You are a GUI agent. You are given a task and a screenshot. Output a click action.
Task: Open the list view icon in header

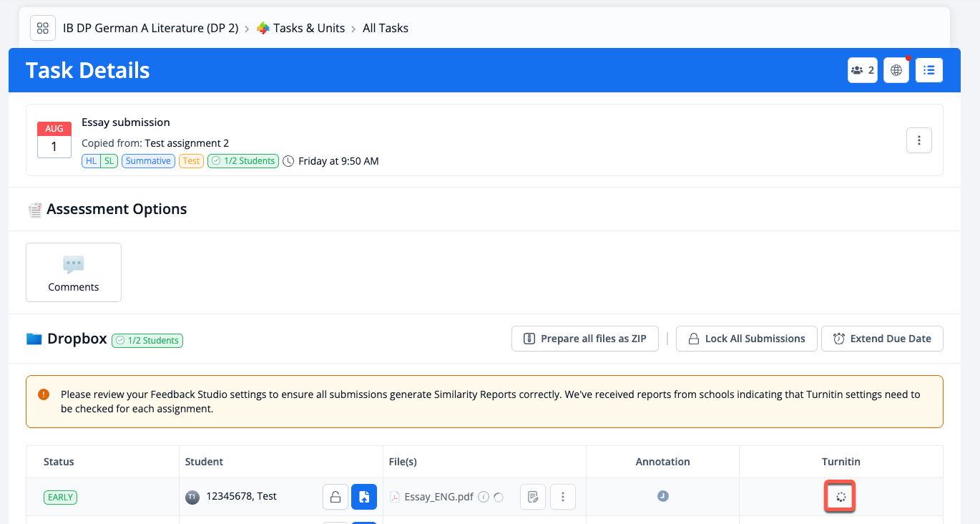pyautogui.click(x=928, y=70)
